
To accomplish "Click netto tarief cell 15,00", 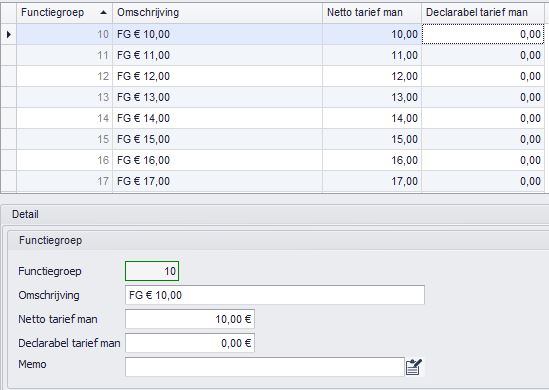I will 372,139.
